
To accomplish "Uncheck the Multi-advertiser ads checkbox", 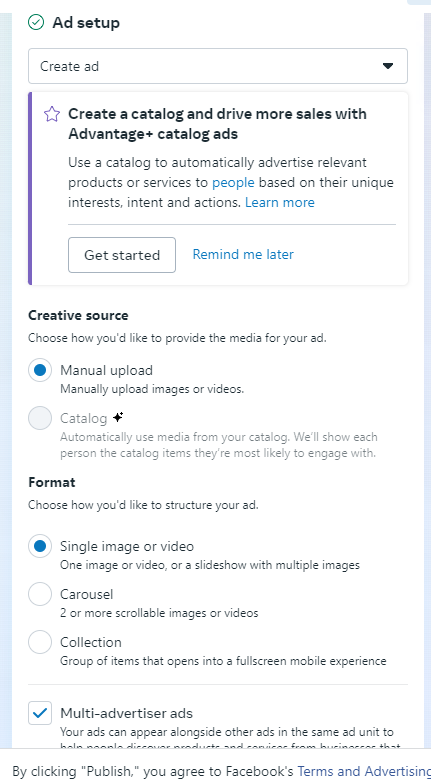I will tap(40, 713).
